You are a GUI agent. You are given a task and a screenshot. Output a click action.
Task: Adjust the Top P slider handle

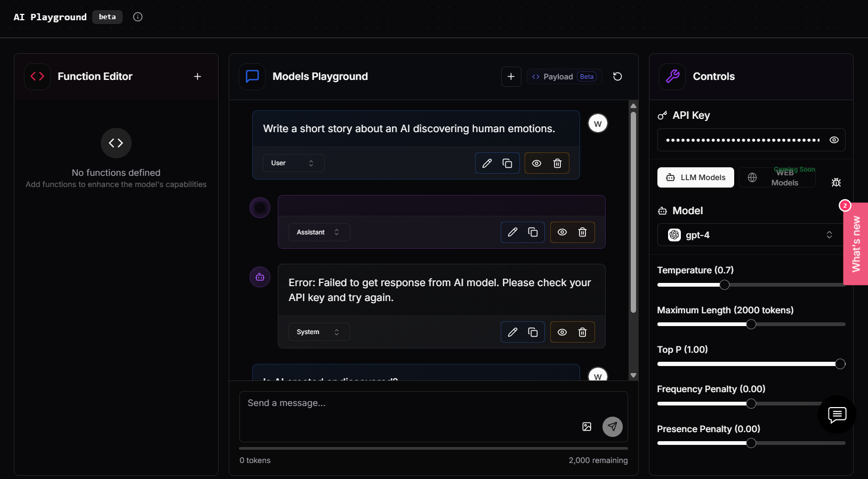point(840,364)
